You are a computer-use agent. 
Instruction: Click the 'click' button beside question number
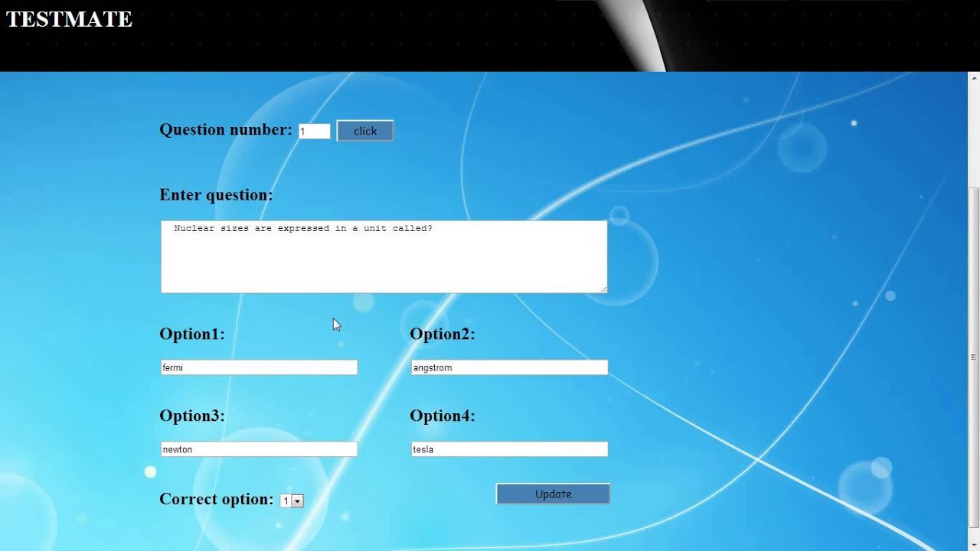pyautogui.click(x=365, y=131)
